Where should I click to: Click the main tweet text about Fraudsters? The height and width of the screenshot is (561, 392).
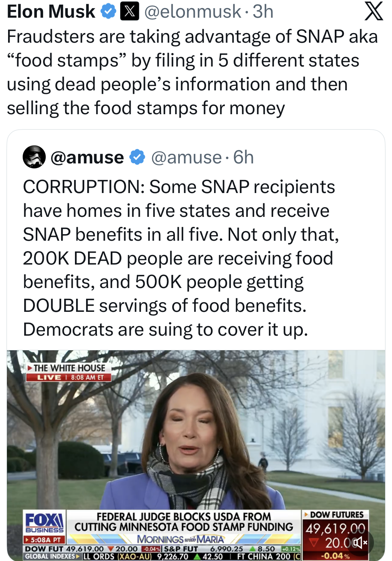pyautogui.click(x=192, y=72)
